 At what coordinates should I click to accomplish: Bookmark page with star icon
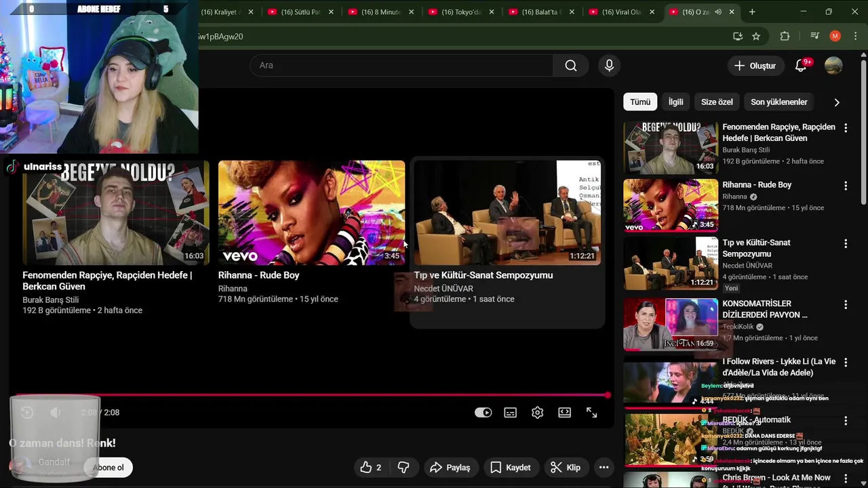point(756,37)
